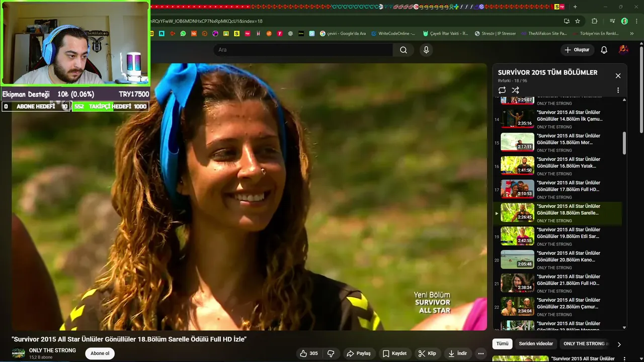Focus the Ara search field
Viewport: 644px width, 362px height.
point(303,50)
